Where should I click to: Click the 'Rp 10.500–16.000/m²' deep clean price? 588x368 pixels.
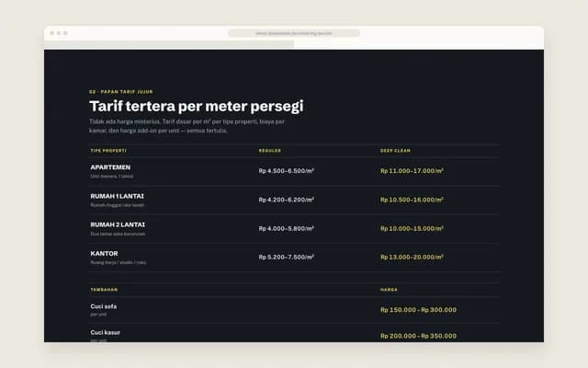coord(412,200)
